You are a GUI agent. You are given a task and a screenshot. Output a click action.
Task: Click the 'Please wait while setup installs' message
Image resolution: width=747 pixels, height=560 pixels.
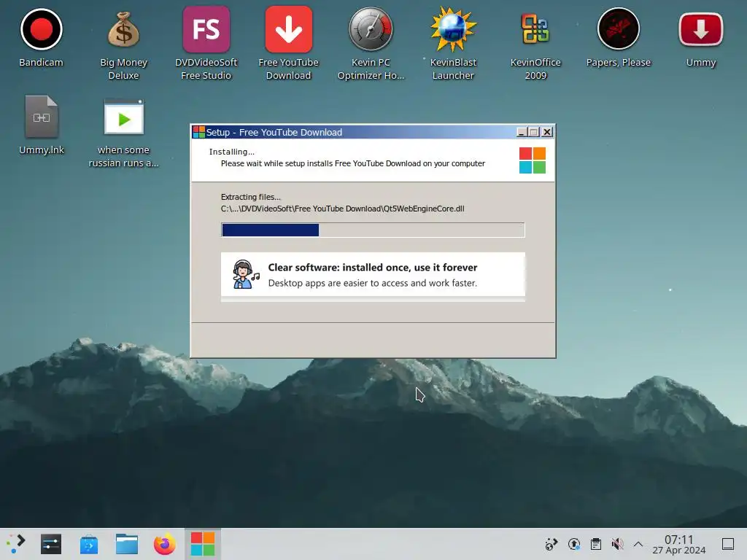pos(352,163)
